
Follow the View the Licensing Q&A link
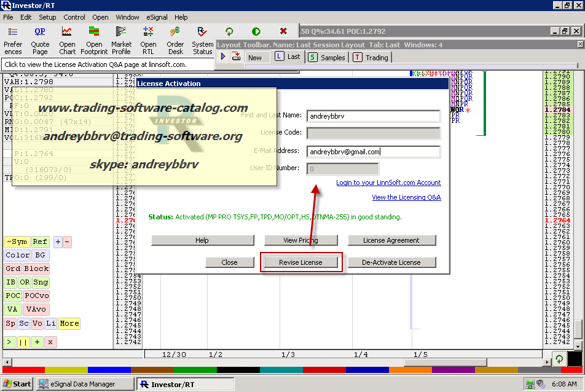pyautogui.click(x=406, y=197)
